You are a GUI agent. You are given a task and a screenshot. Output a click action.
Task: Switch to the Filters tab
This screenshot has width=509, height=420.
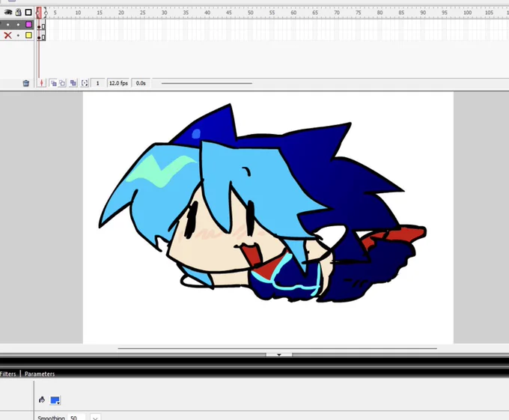coord(8,374)
